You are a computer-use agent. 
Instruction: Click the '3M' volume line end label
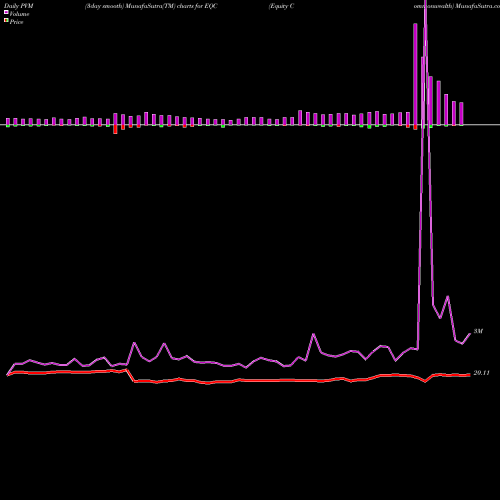pos(478,331)
